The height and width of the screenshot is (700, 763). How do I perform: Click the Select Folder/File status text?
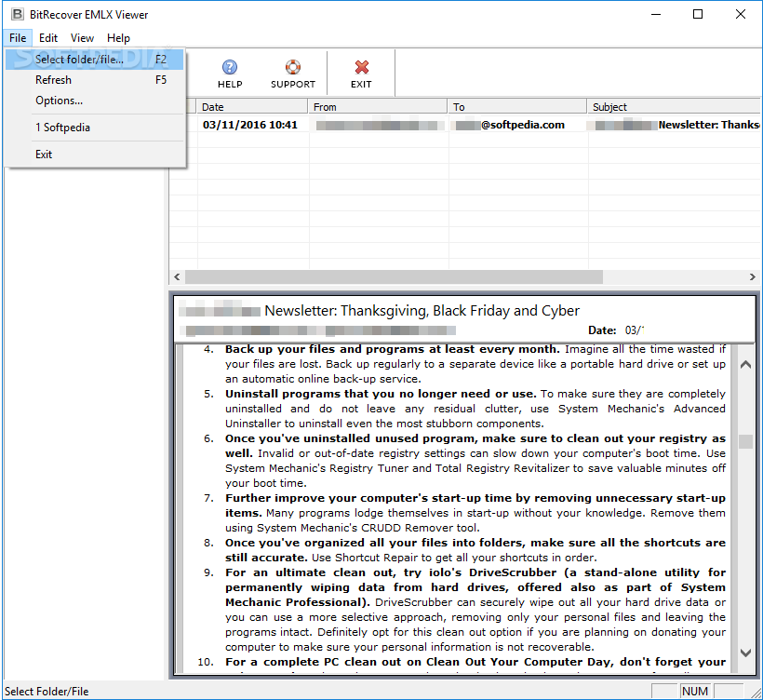click(x=47, y=692)
